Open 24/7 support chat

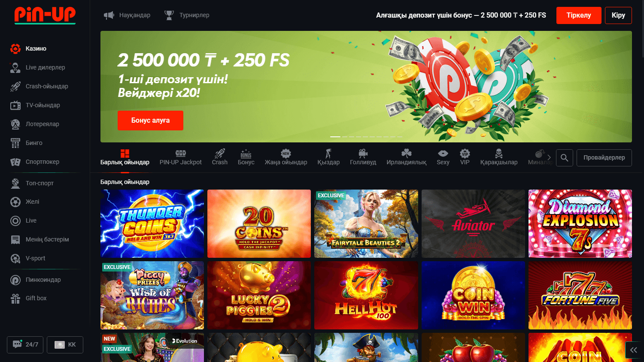(x=25, y=344)
